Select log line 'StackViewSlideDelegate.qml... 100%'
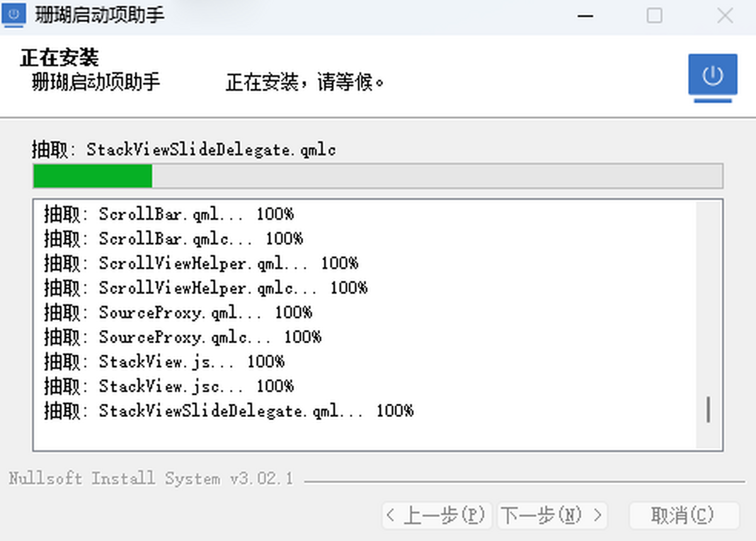Viewport: 756px width, 541px height. (x=229, y=411)
